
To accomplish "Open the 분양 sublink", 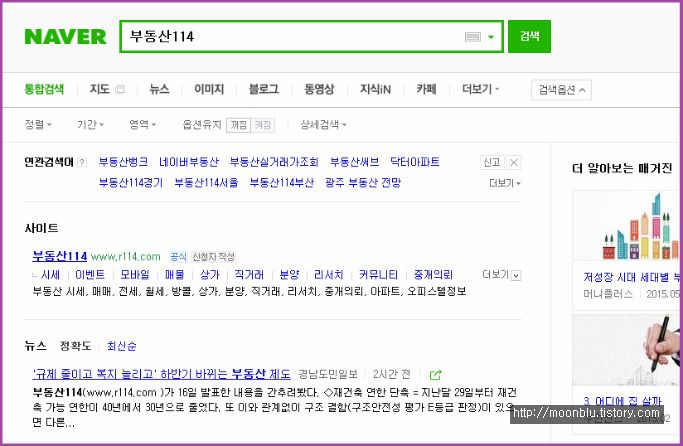I will coord(289,275).
